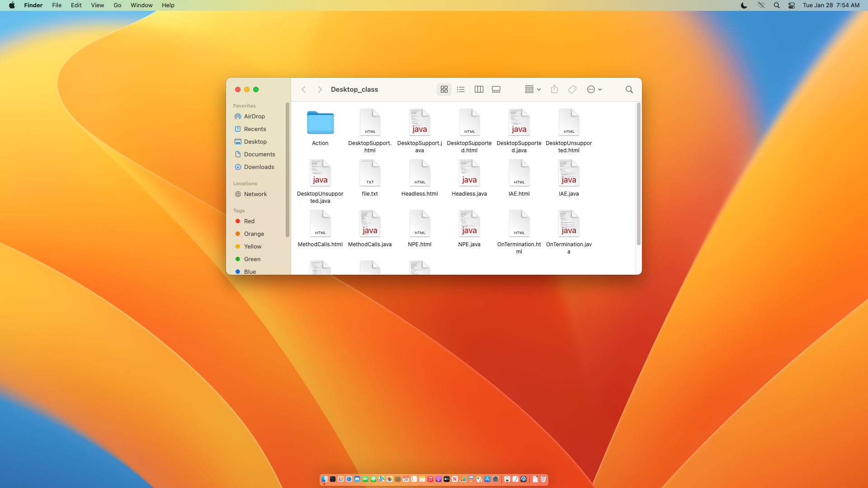Open Control Center in the menu bar
Image resolution: width=868 pixels, height=488 pixels.
point(792,5)
